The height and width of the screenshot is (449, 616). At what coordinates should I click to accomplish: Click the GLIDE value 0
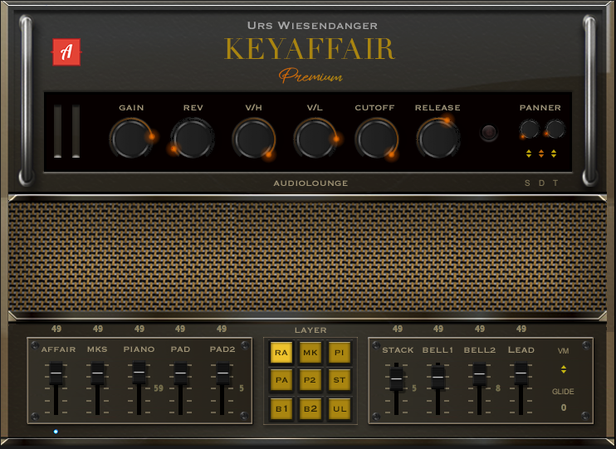pyautogui.click(x=563, y=408)
